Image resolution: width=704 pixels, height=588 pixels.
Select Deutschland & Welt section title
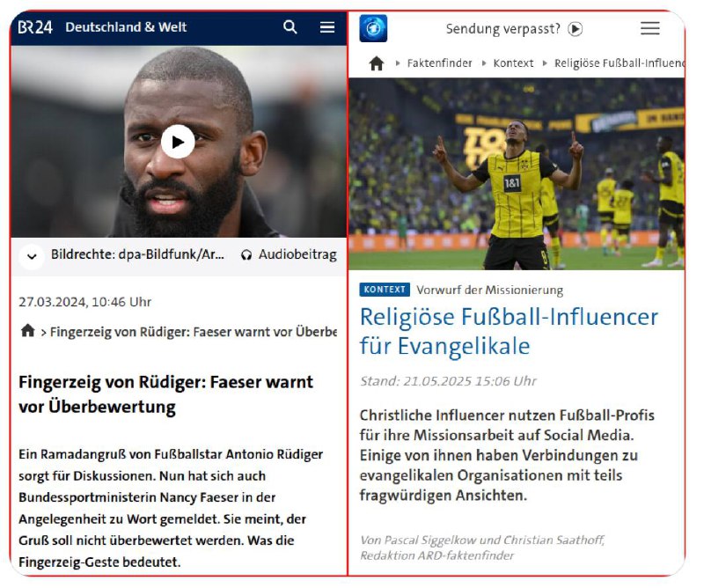126,27
